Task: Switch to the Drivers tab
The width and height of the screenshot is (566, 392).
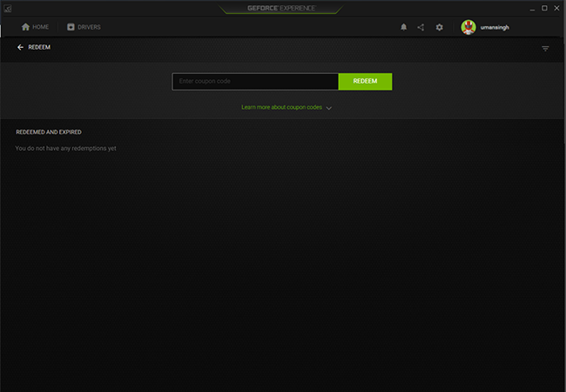Action: tap(89, 27)
